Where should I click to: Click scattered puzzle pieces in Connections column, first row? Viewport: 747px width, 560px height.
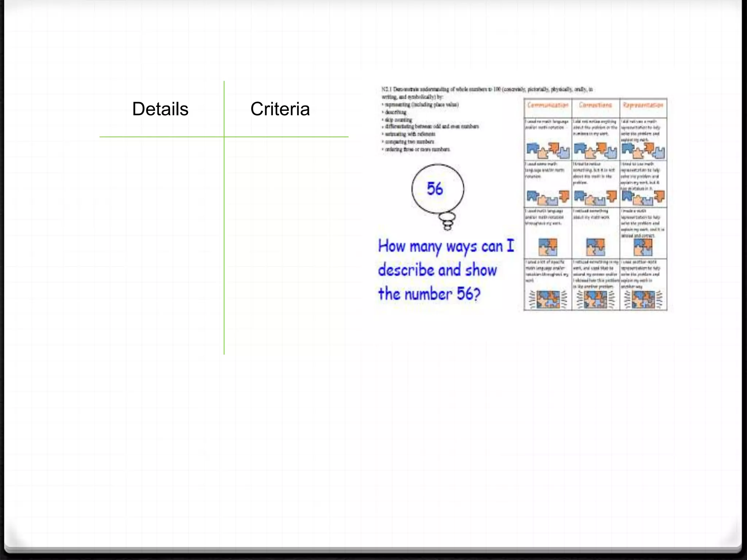point(595,151)
